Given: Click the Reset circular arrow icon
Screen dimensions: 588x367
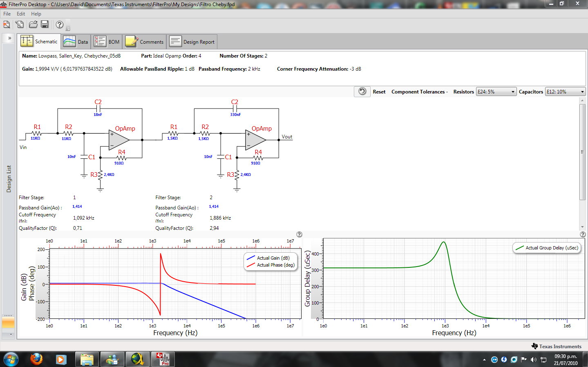Looking at the screenshot, I should click(362, 91).
